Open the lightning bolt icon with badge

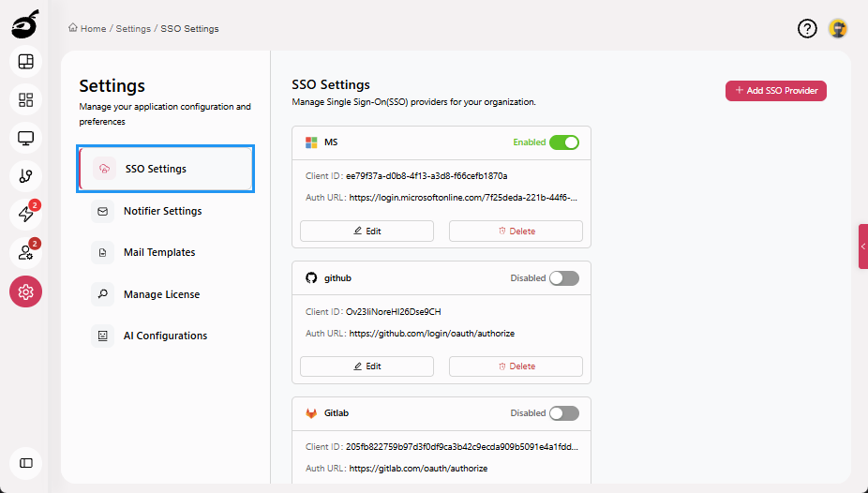(x=25, y=214)
